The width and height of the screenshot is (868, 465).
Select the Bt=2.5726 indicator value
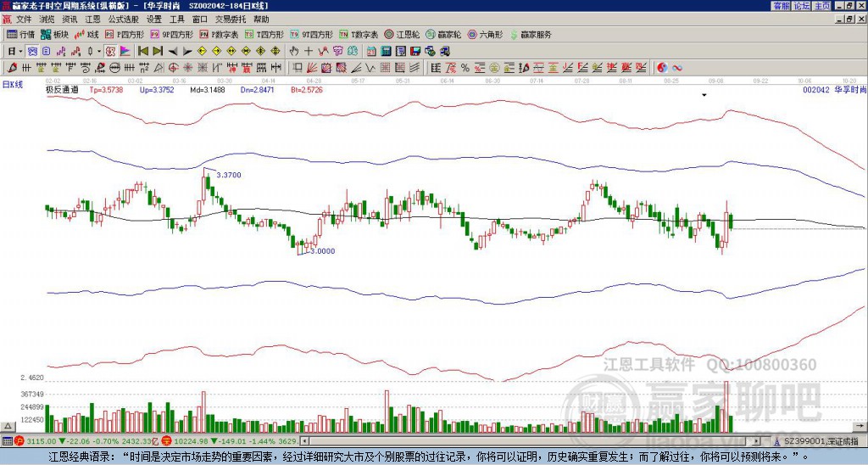(305, 89)
